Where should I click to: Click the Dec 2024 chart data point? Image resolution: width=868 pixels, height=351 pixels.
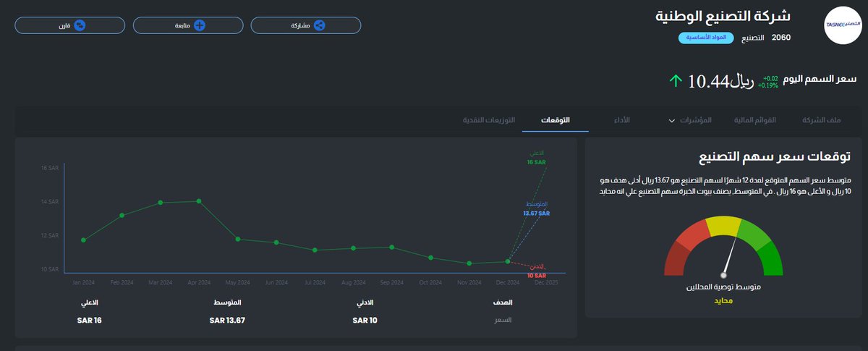(508, 261)
